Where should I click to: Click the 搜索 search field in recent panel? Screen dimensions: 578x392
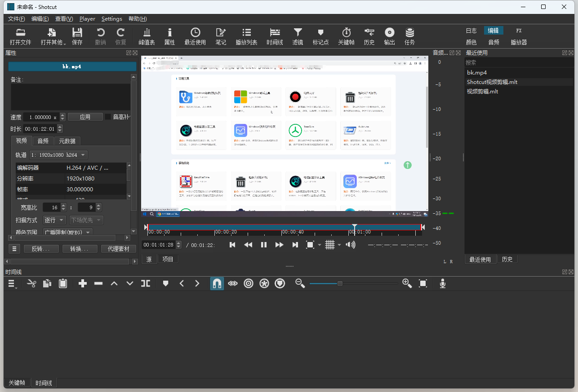(x=519, y=62)
